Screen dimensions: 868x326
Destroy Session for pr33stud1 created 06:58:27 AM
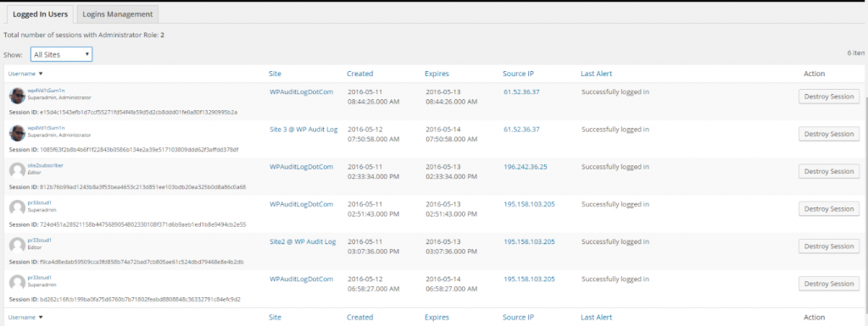point(829,284)
